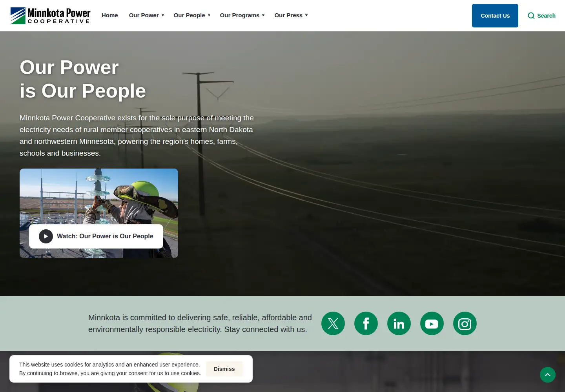The width and height of the screenshot is (565, 392).
Task: Click the cookie consent message text
Action: 110,369
